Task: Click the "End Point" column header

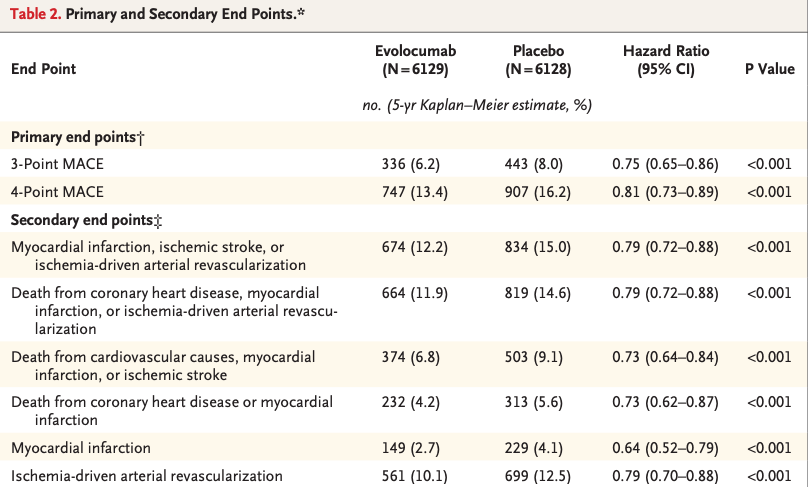Action: click(x=43, y=69)
